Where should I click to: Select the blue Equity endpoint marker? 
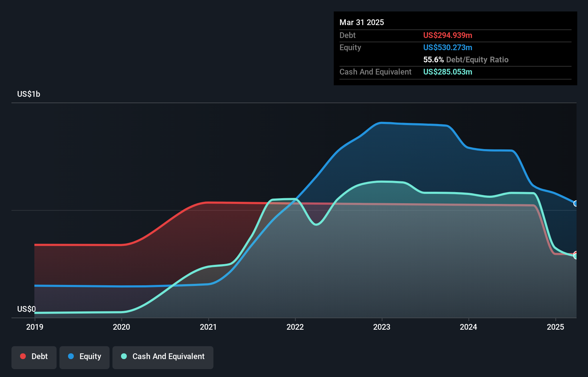coord(576,204)
